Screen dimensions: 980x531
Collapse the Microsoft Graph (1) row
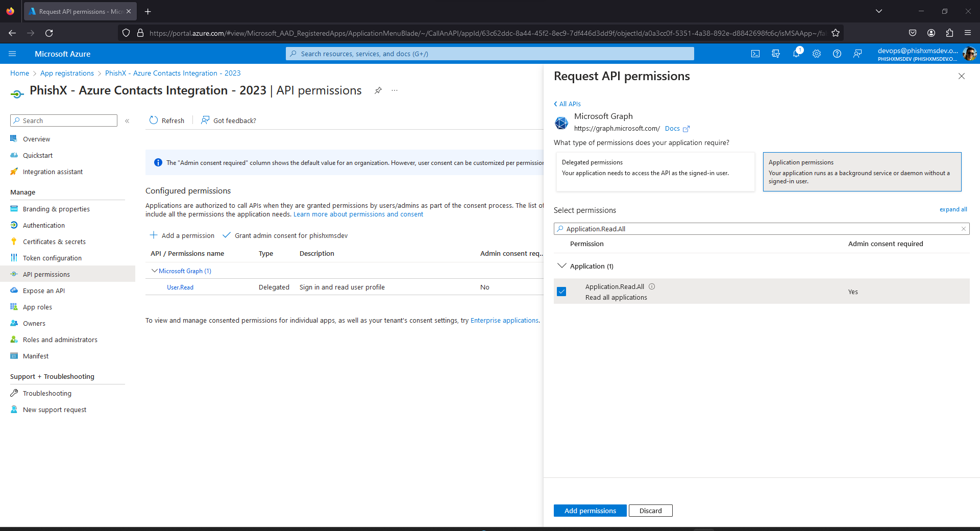[x=154, y=271]
